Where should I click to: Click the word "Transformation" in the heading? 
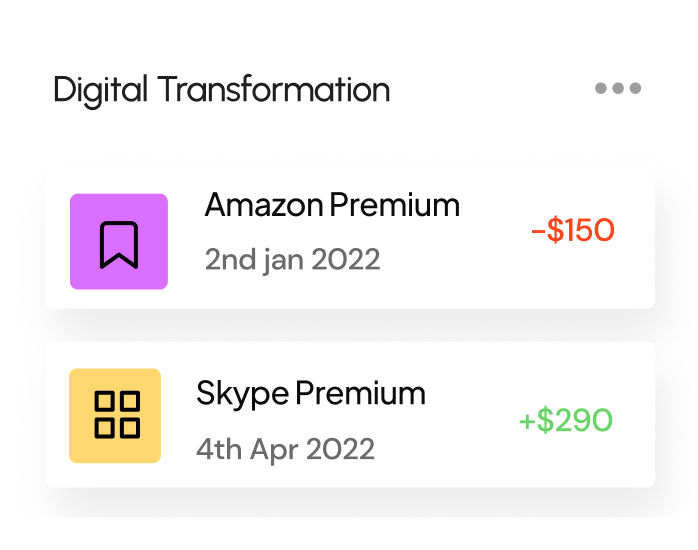(x=274, y=90)
